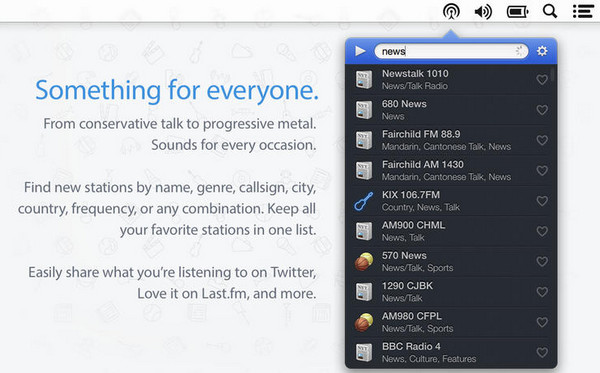Select the AM900 CHML station name

[413, 225]
